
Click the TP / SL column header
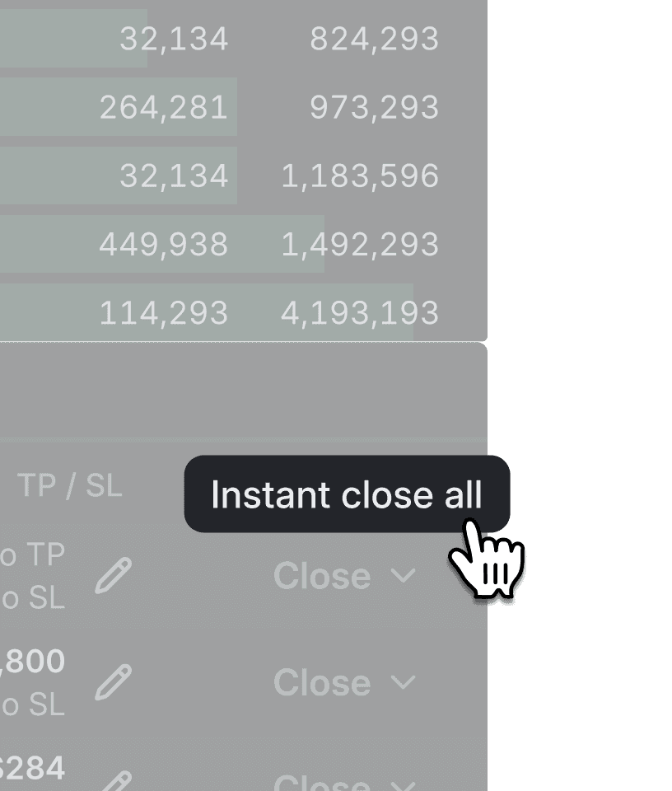point(69,485)
